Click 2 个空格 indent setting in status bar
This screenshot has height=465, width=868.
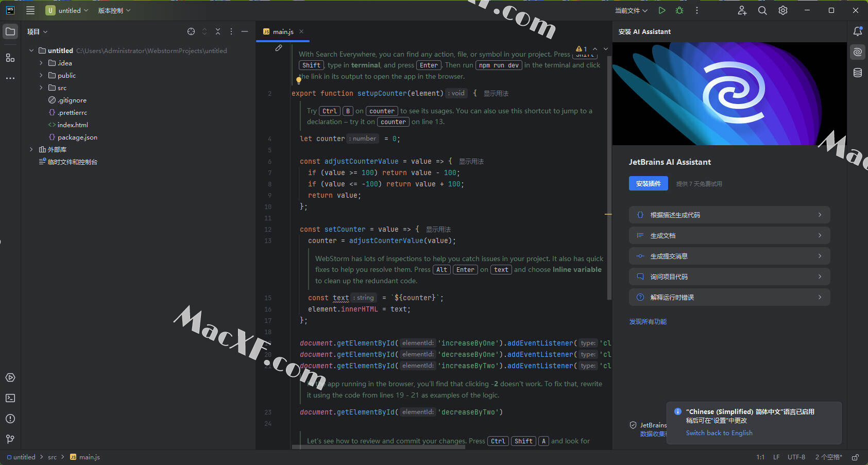[x=828, y=457]
